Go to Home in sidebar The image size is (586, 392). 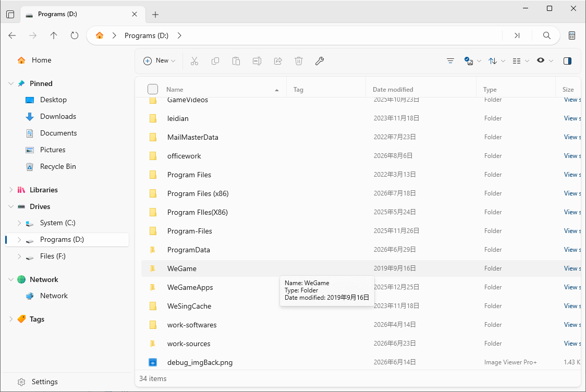(42, 60)
